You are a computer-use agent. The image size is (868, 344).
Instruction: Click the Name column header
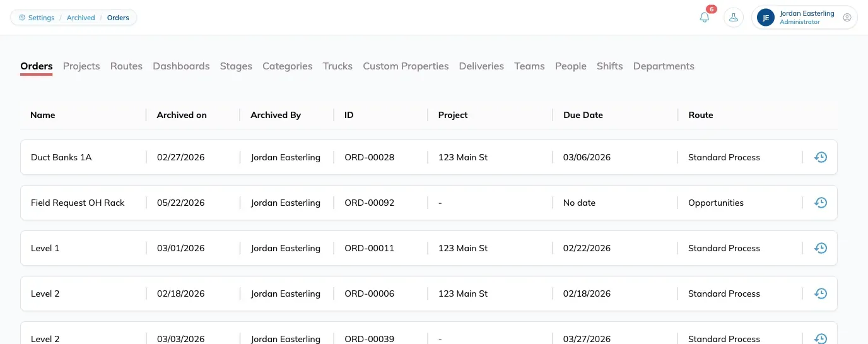(43, 115)
